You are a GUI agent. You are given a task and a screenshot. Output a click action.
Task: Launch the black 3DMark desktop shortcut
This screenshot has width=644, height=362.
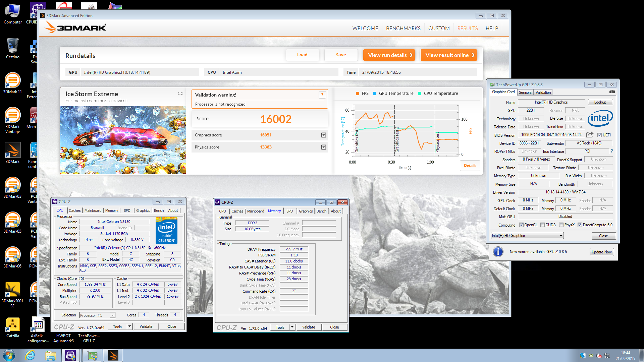point(12,153)
